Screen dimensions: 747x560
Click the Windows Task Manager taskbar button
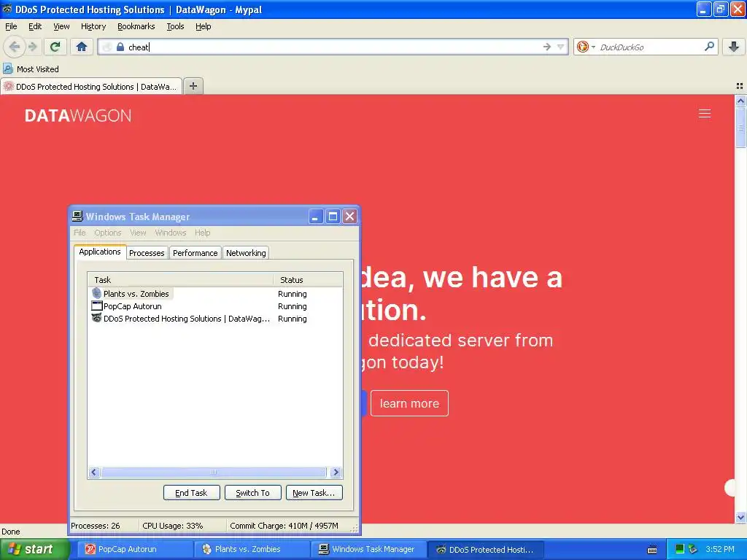tap(368, 549)
